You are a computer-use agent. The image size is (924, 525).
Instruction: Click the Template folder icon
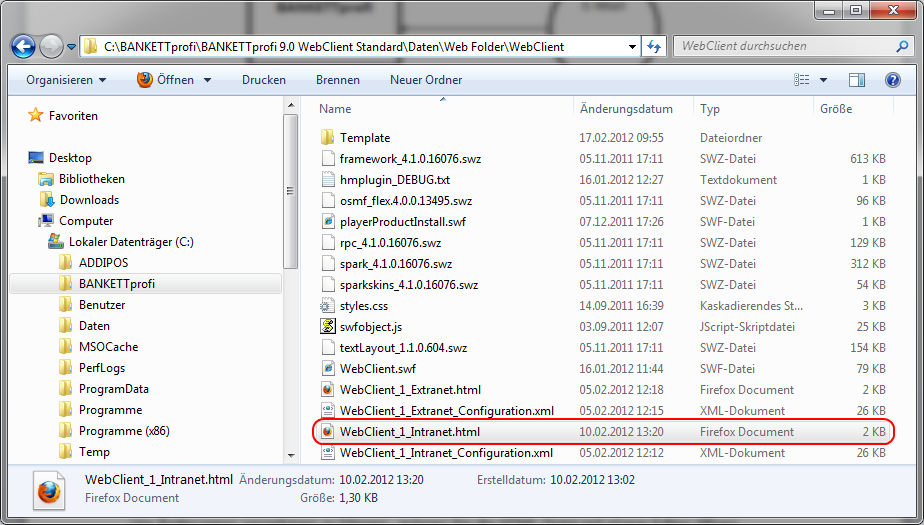tap(327, 138)
